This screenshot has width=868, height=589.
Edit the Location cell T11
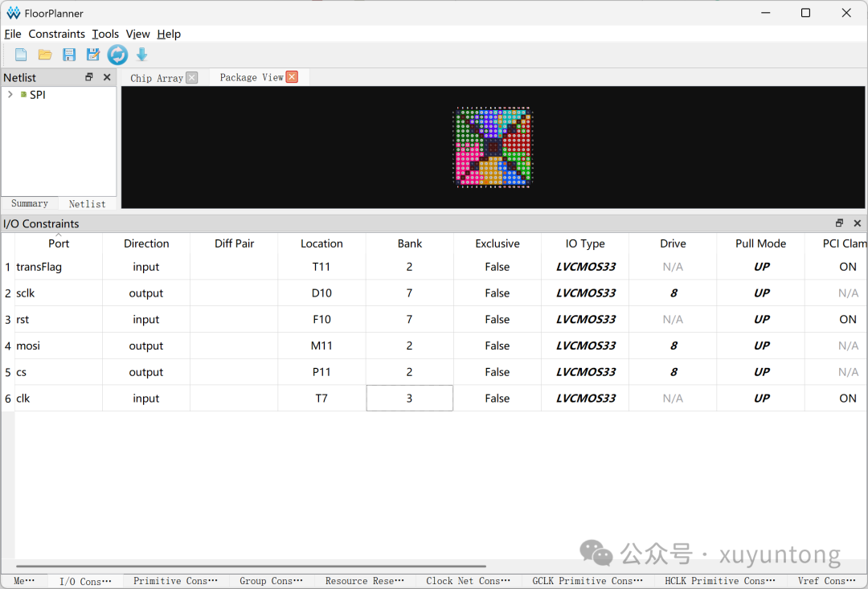pyautogui.click(x=321, y=267)
